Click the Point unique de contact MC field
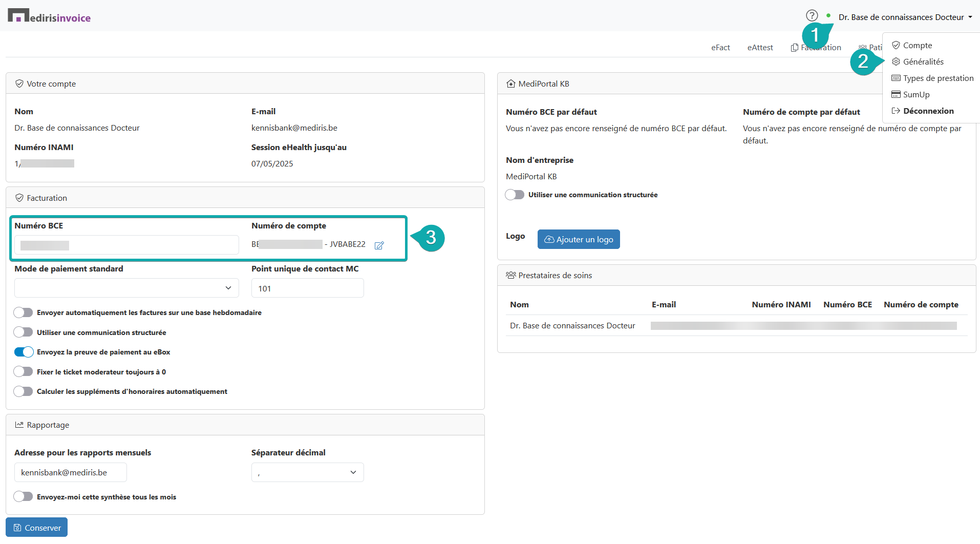 coord(308,288)
